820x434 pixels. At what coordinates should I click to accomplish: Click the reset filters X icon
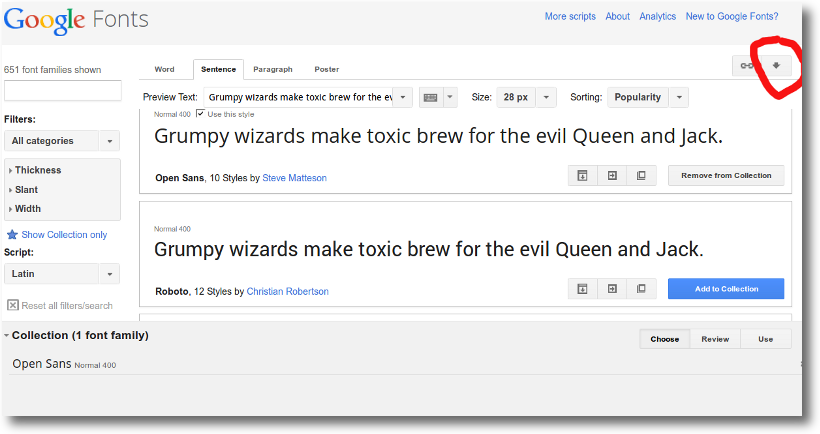(x=13, y=305)
